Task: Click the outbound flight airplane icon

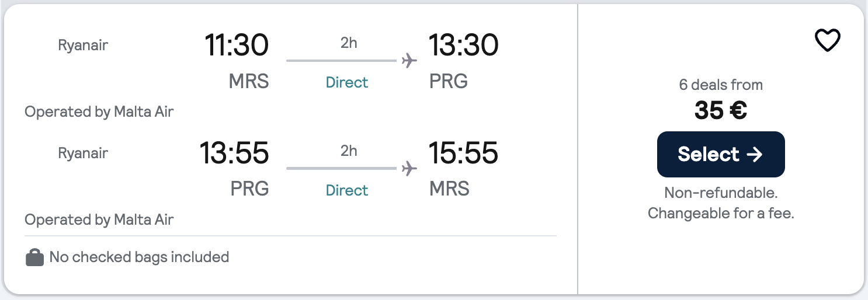Action: 409,61
